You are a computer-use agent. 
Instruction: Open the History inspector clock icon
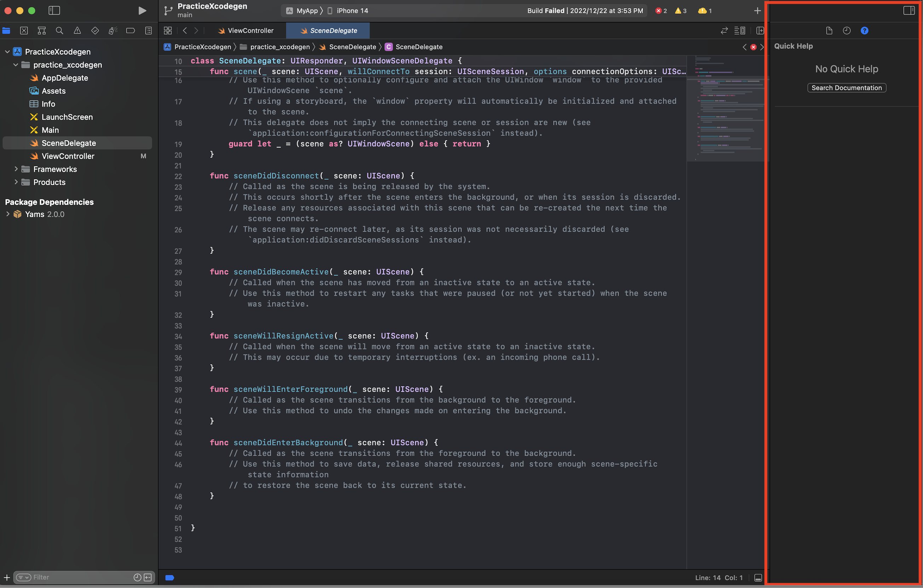pyautogui.click(x=846, y=31)
